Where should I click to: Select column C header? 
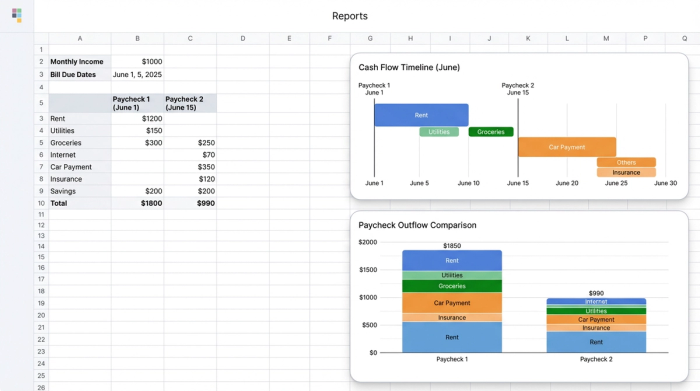[x=190, y=38]
